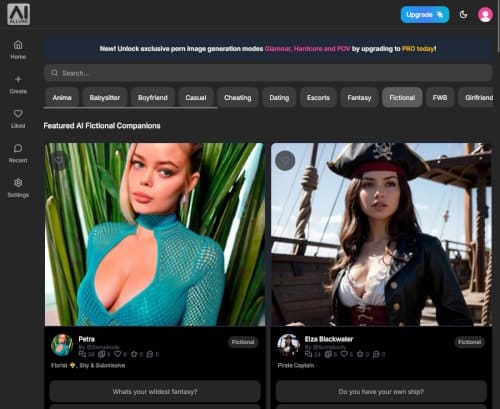Select the Anime category chip
500x409 pixels.
click(62, 98)
